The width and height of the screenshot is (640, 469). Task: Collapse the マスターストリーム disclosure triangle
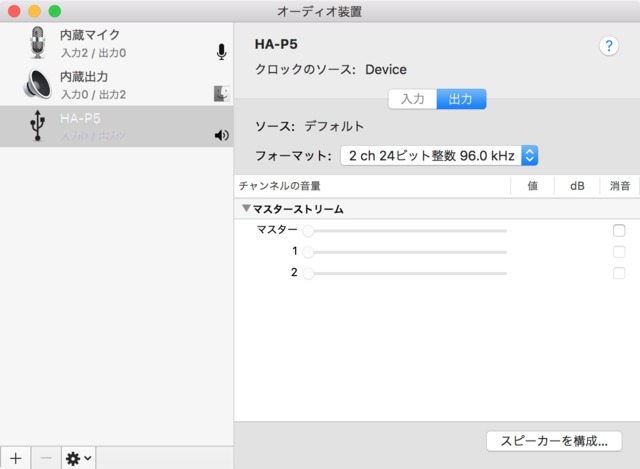pos(246,210)
